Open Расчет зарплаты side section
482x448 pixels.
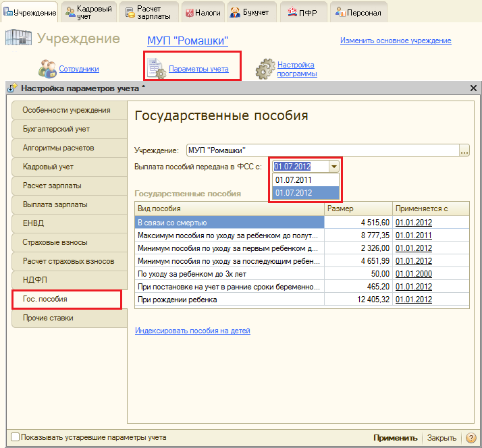[x=70, y=186]
